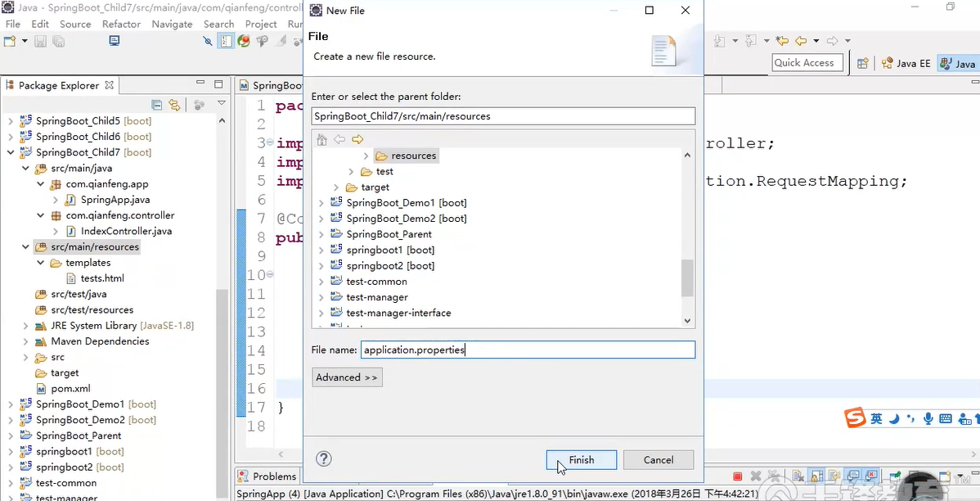Toggle Link with Editor in Package Explorer
The width and height of the screenshot is (980, 501).
click(x=174, y=105)
